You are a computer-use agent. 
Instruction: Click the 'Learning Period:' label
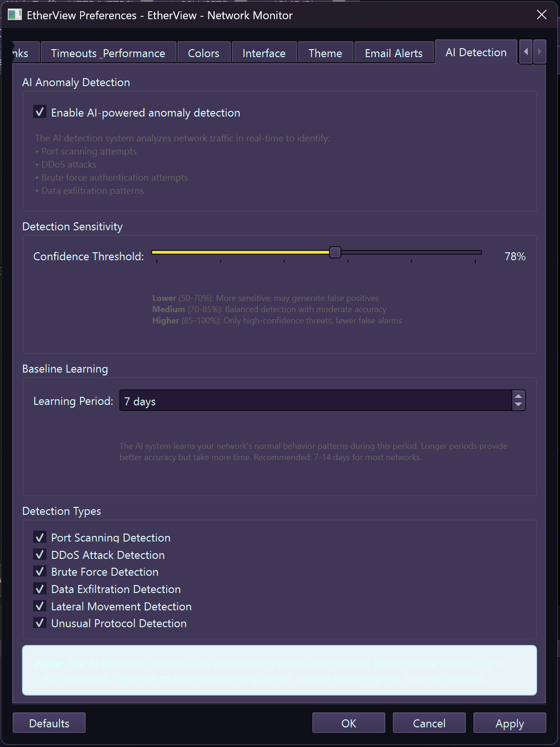click(74, 401)
